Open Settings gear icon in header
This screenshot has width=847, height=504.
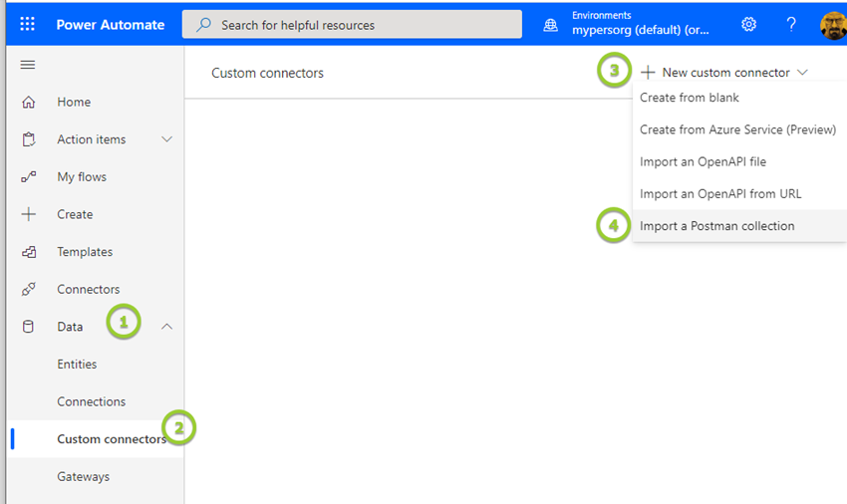[x=748, y=24]
